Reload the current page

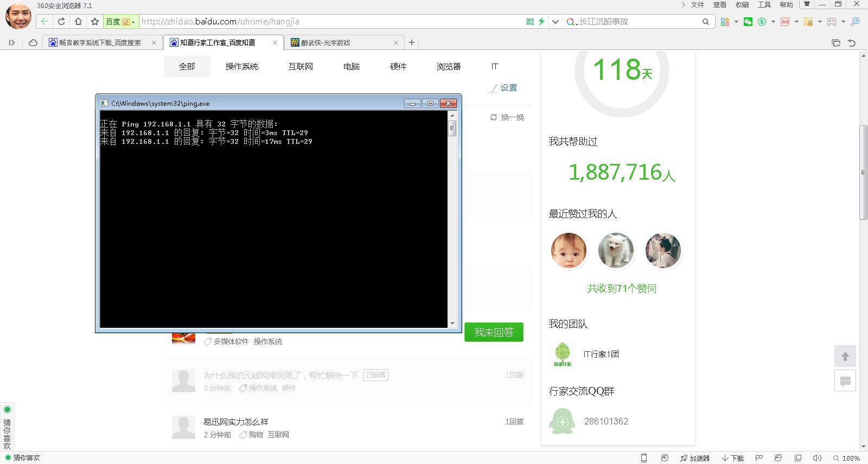[61, 22]
